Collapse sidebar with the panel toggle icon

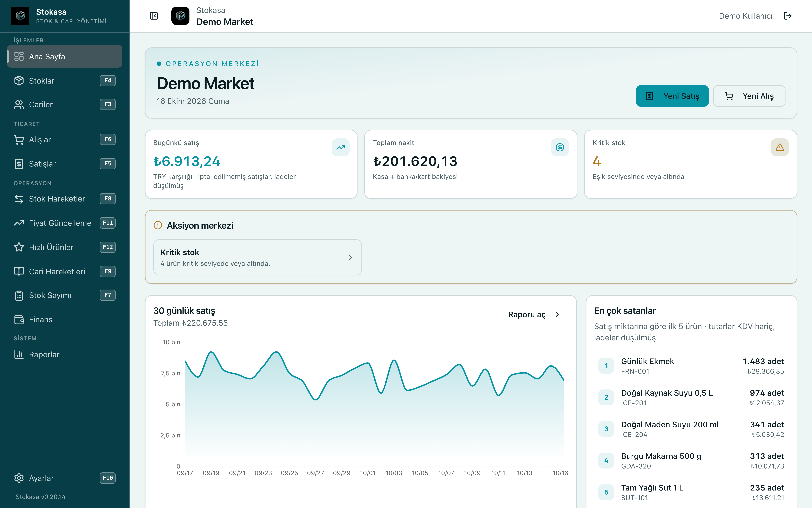(x=154, y=16)
